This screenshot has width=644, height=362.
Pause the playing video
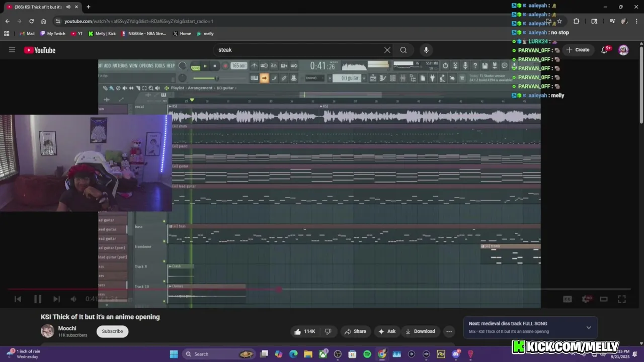point(37,299)
